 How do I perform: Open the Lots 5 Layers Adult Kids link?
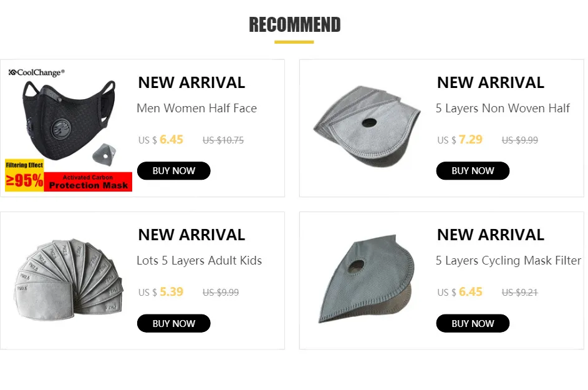(x=199, y=260)
